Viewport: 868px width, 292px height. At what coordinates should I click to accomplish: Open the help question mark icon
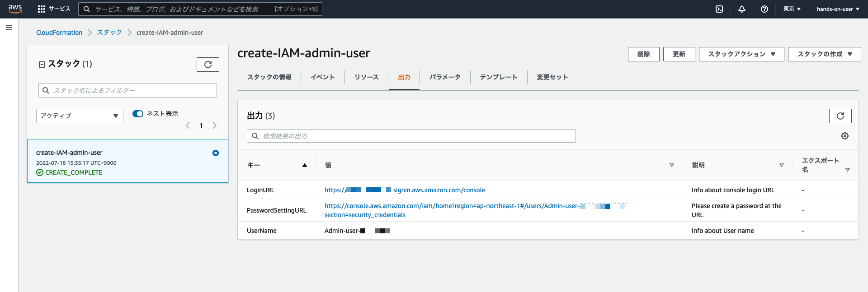[x=764, y=9]
